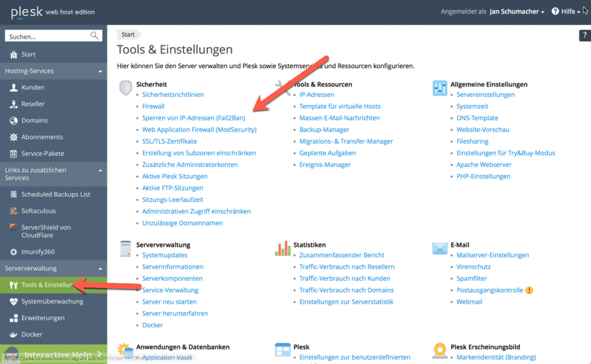Click the Allgemeine Einstellungen sliders icon

440,88
